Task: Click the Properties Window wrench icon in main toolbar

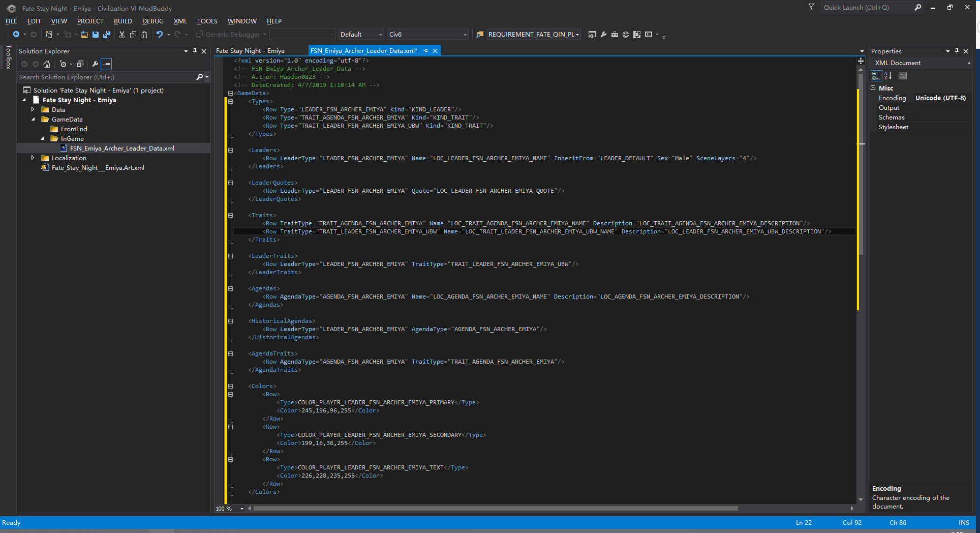Action: click(x=603, y=35)
